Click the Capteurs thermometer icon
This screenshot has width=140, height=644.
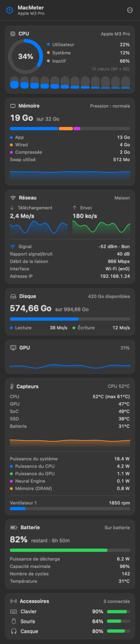tap(12, 386)
